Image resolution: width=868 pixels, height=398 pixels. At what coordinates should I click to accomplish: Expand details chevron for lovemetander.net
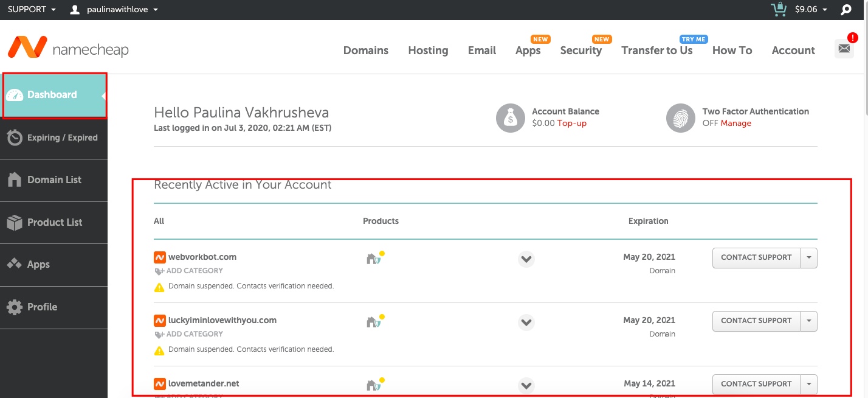pos(526,386)
